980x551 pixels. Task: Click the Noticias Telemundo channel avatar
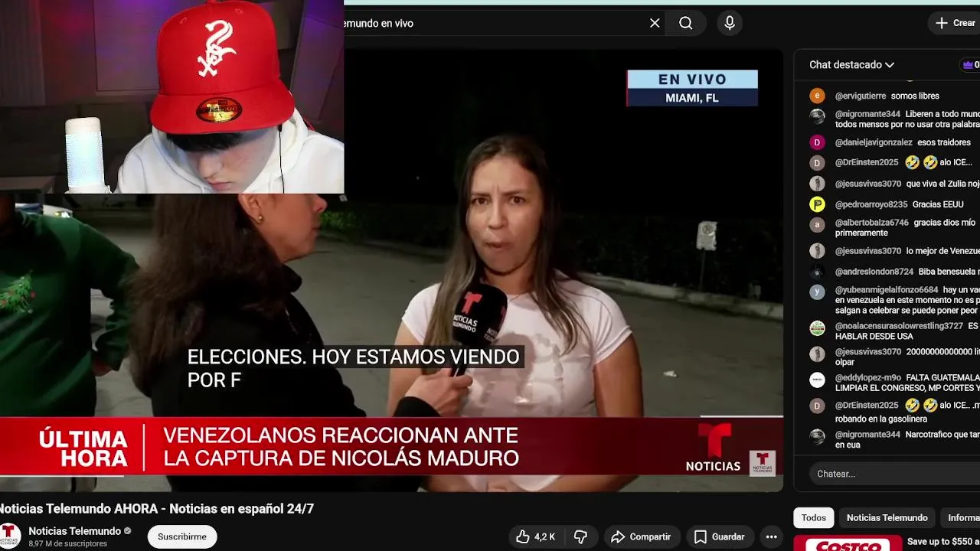coord(9,535)
